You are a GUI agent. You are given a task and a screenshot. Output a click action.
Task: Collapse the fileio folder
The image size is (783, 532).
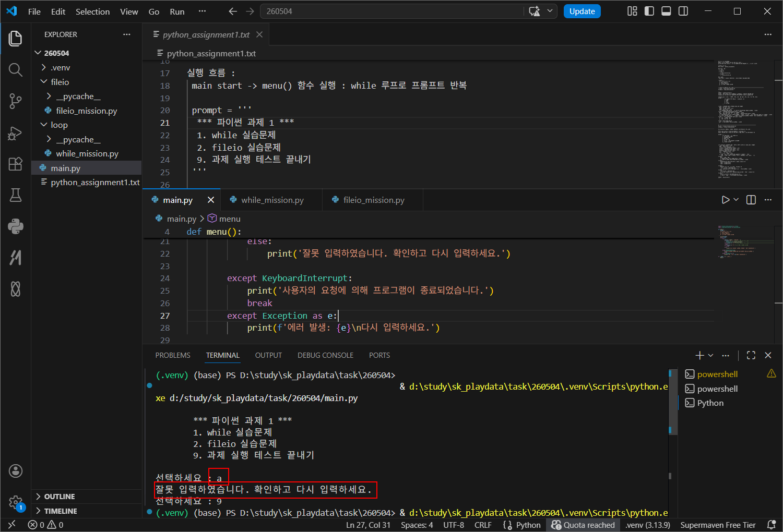tap(44, 82)
